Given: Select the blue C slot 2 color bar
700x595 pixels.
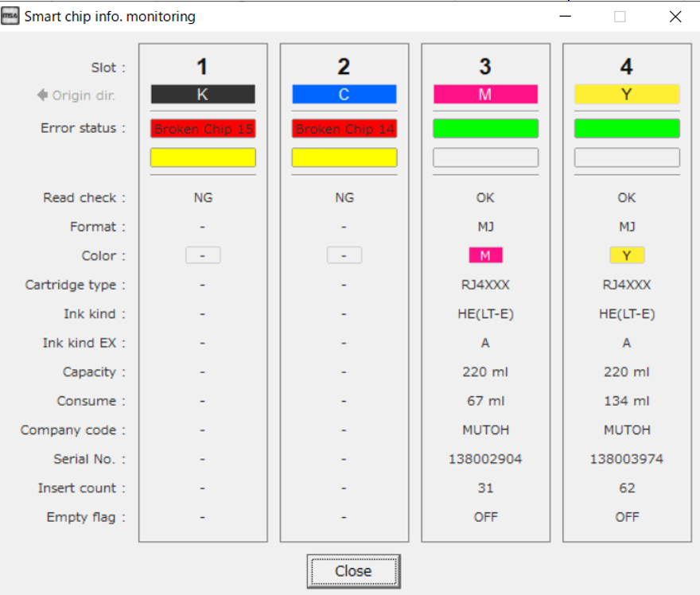Looking at the screenshot, I should (344, 95).
